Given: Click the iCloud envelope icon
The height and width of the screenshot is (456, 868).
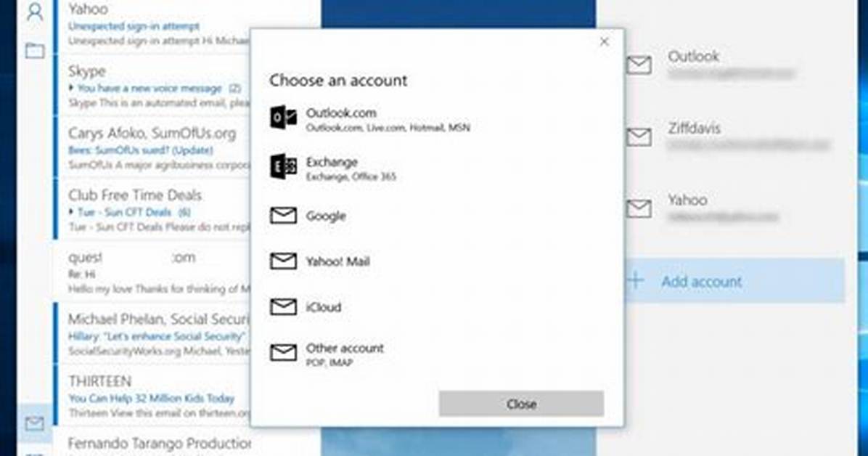Looking at the screenshot, I should pos(284,306).
